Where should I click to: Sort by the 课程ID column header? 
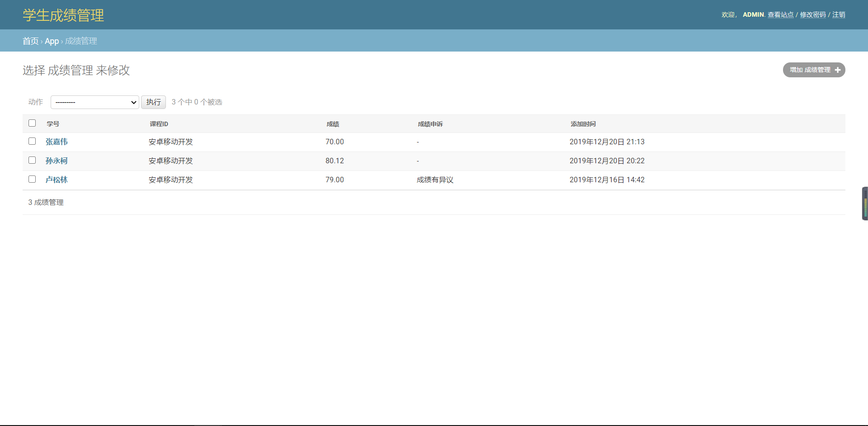coord(159,124)
